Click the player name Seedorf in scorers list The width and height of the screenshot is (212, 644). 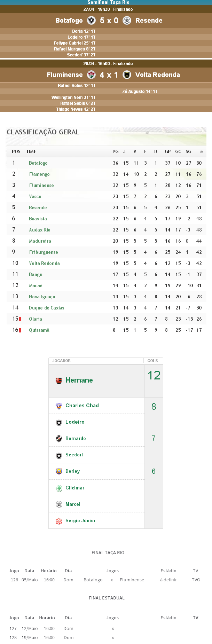(74, 455)
